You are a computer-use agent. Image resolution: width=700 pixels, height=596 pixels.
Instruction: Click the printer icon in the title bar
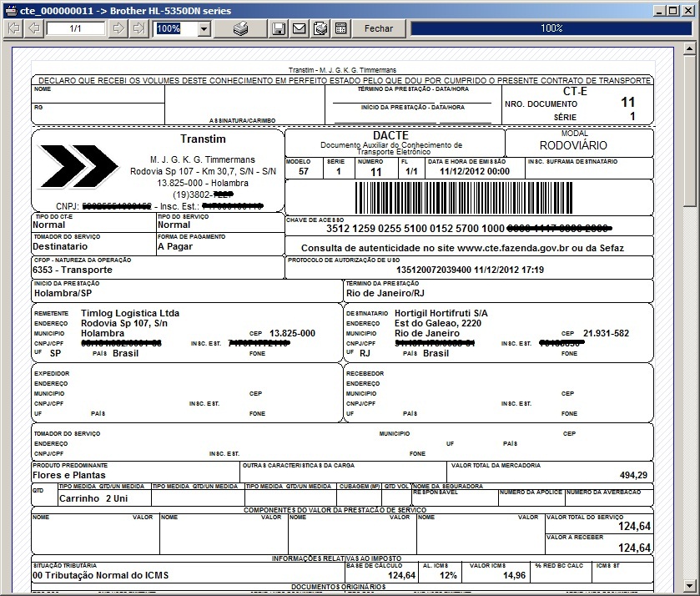11,11
